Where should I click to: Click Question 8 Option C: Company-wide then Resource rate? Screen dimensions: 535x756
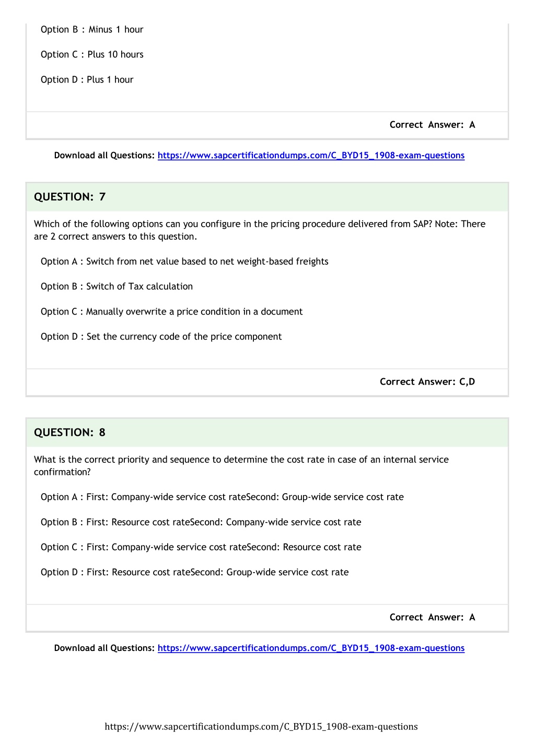coord(201,547)
